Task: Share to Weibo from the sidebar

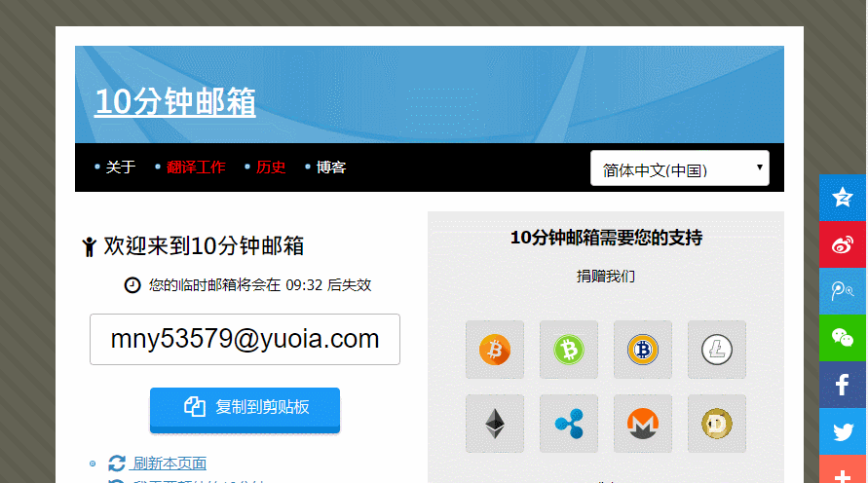Action: point(843,244)
